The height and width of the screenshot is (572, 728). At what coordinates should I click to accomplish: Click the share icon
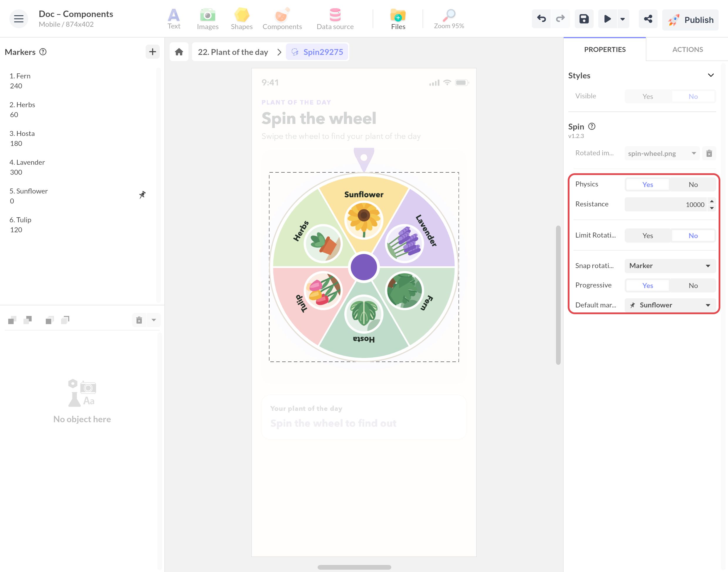(x=648, y=19)
